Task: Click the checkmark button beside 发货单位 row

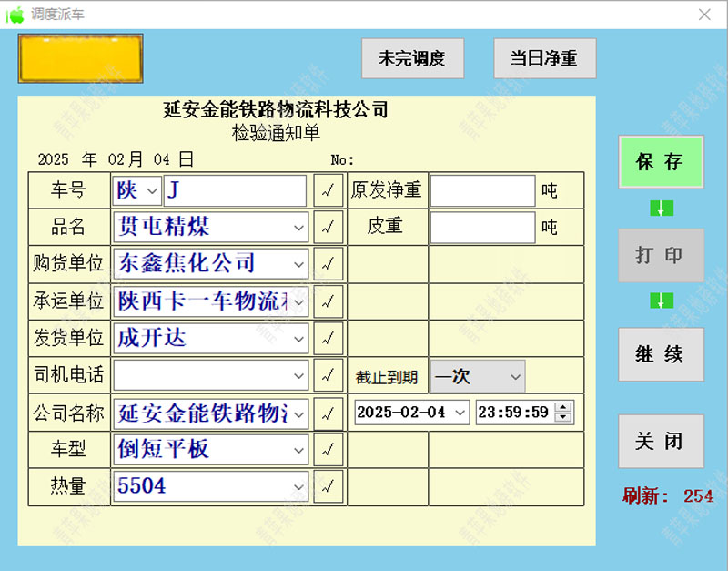Action: pos(329,338)
